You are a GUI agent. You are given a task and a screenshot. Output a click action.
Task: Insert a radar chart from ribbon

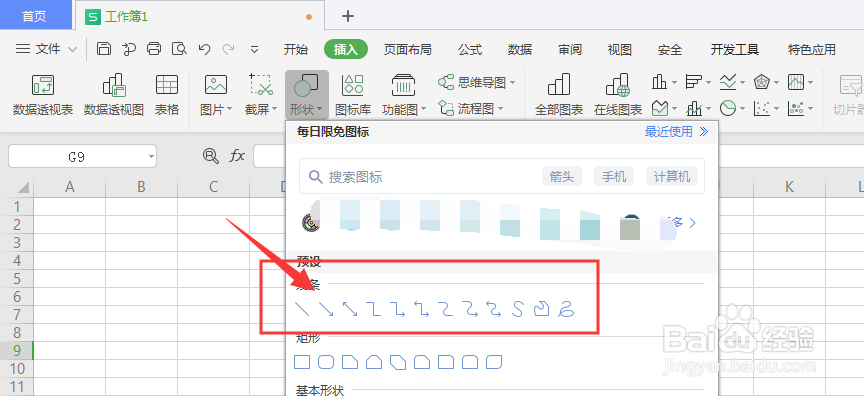762,83
